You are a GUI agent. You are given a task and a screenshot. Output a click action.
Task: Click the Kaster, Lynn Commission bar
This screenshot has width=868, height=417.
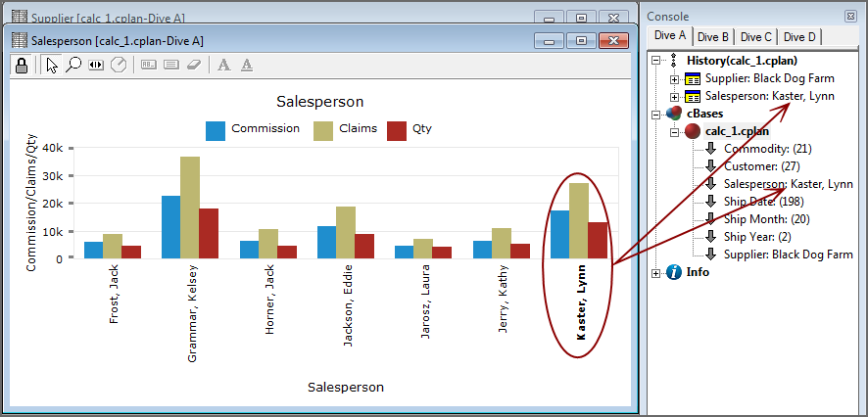pos(559,234)
